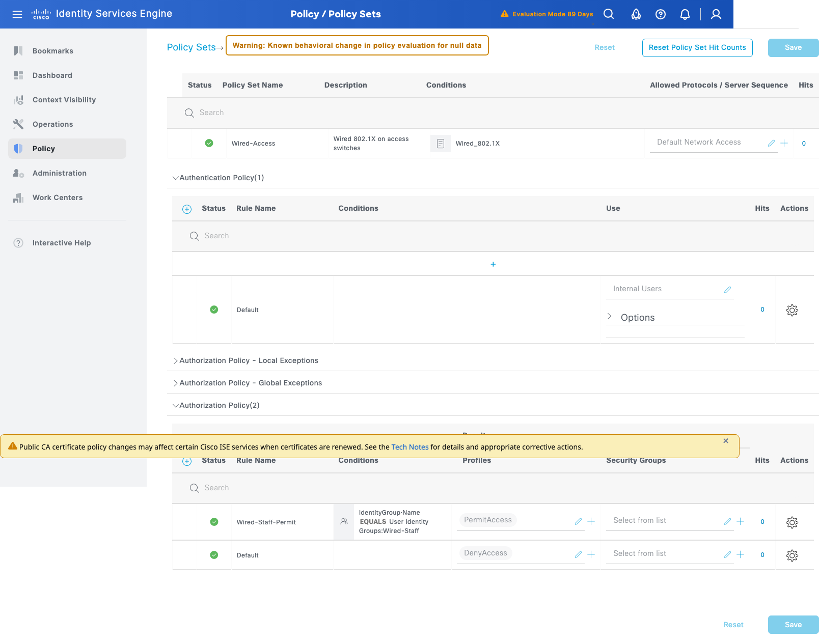Add profile next to DenyAccess with plus

(x=591, y=554)
